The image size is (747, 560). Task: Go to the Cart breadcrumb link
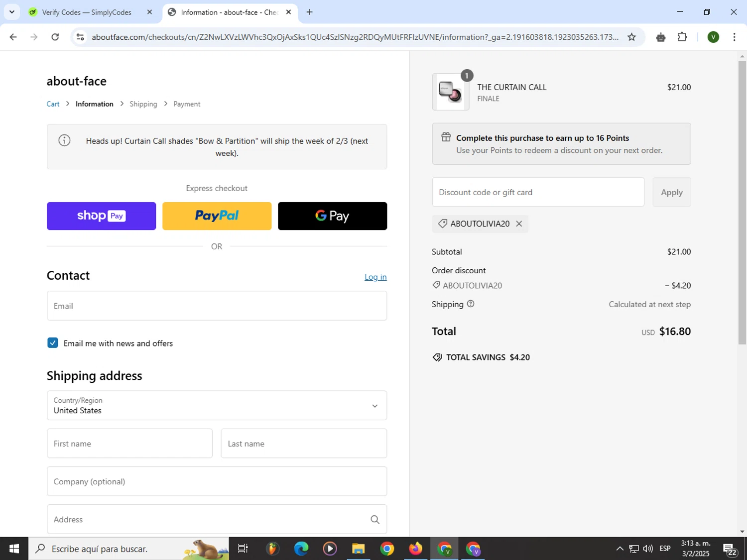click(x=53, y=104)
